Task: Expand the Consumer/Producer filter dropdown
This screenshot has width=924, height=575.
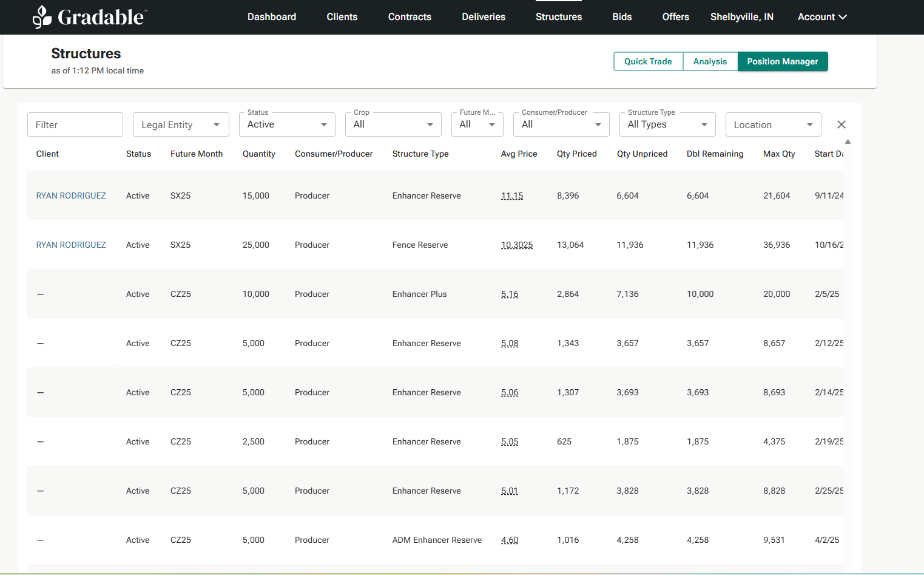Action: click(x=561, y=124)
